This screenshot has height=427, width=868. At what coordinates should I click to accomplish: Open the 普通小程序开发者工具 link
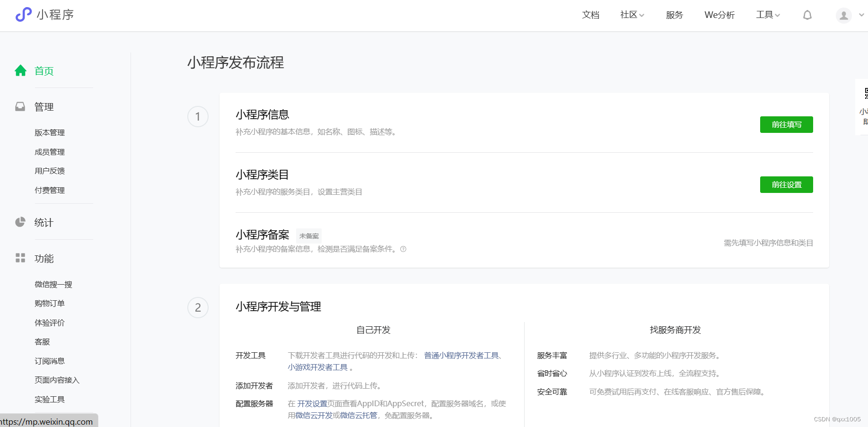pyautogui.click(x=461, y=356)
